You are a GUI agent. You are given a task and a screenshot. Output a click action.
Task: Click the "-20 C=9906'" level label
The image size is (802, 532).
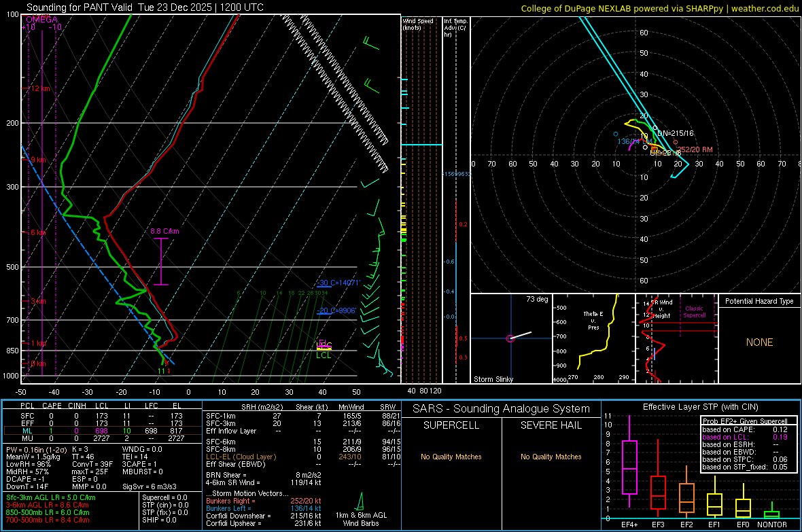click(336, 311)
